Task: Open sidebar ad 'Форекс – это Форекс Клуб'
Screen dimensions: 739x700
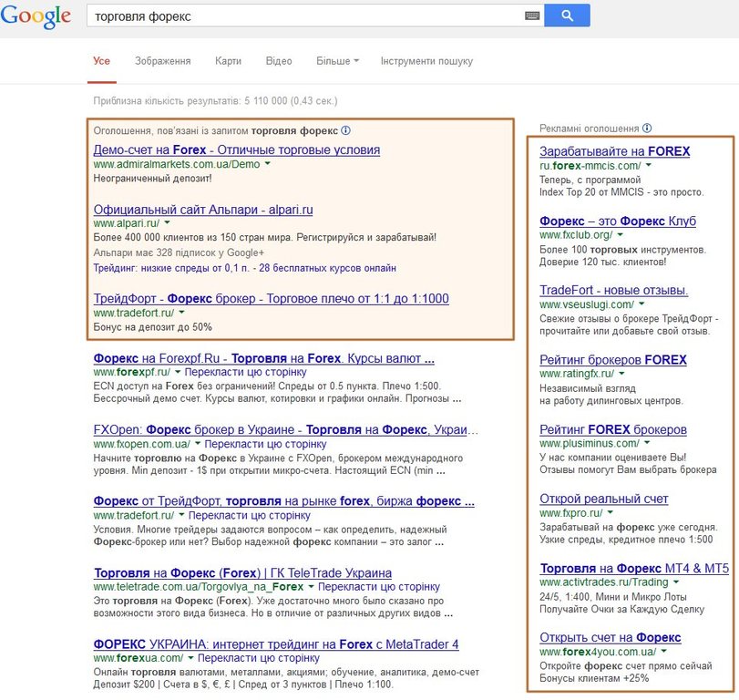Action: [618, 221]
